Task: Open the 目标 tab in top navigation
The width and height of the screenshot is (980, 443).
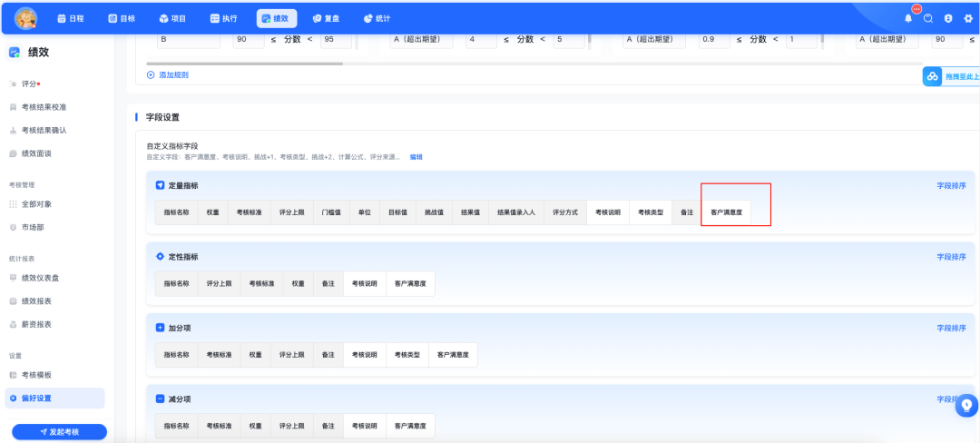Action: (x=121, y=18)
